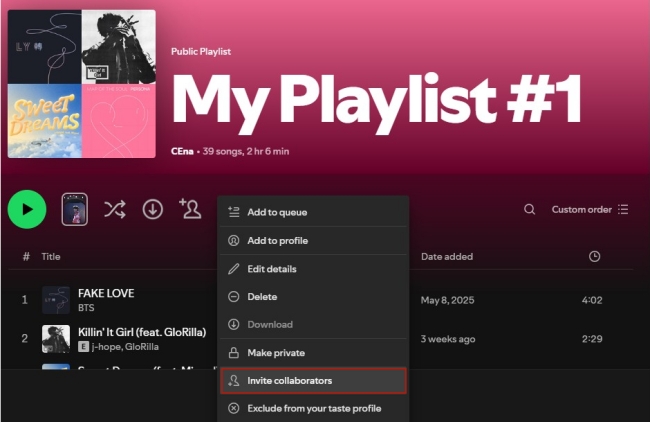Click the track number 1 of FAKE LOVE
Image resolution: width=650 pixels, height=422 pixels.
(x=24, y=300)
